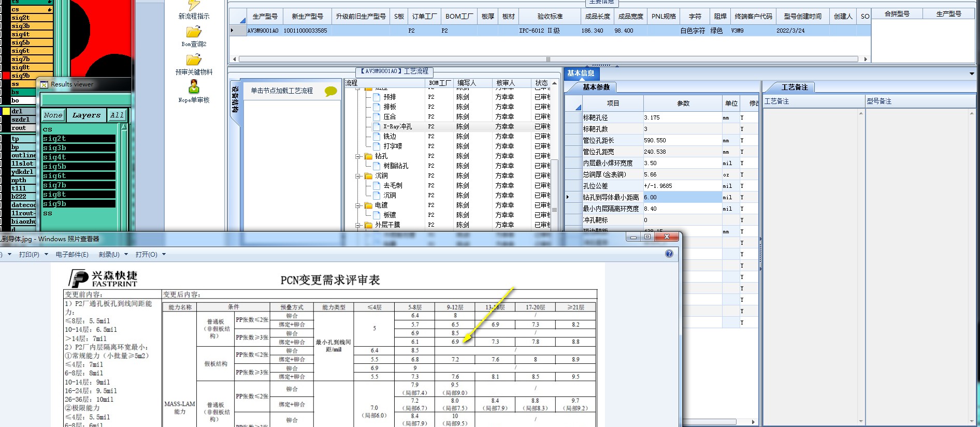Image resolution: width=980 pixels, height=427 pixels.
Task: Click the 兴森快捷 FASTPRINT logo in the image
Action: pos(103,278)
